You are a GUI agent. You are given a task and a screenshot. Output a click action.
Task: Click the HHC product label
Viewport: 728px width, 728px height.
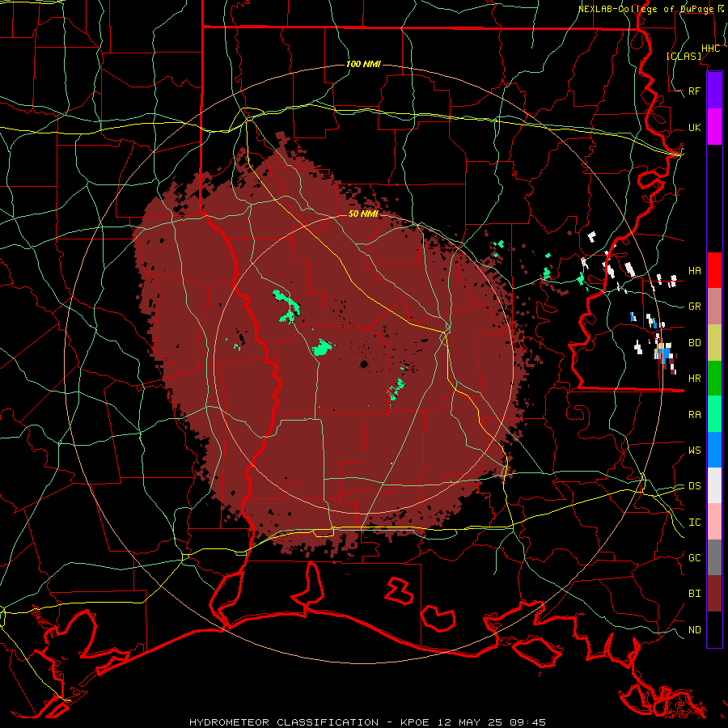(x=710, y=49)
